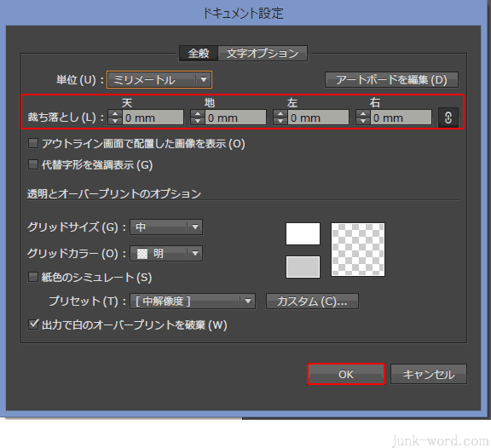Click the 右 bleed value field
This screenshot has width=491, height=448.
(401, 118)
